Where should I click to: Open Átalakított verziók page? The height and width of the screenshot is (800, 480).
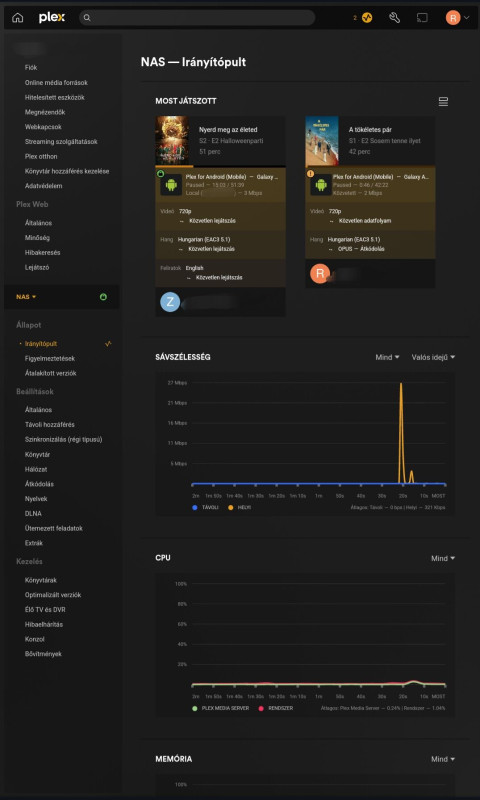point(50,373)
